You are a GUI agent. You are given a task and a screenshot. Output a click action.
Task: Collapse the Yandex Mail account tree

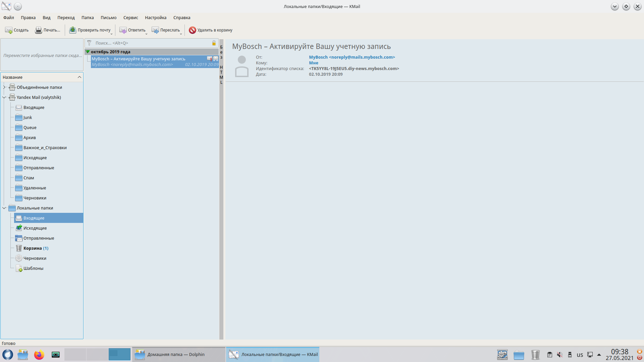[4, 98]
